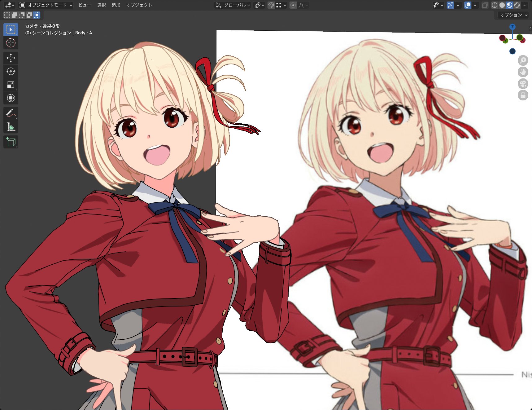Select the Rotate tool
This screenshot has width=532, height=410.
(11, 71)
